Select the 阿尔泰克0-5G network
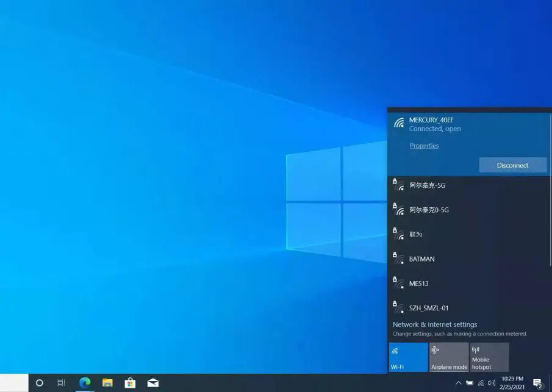The image size is (552, 392). click(469, 210)
